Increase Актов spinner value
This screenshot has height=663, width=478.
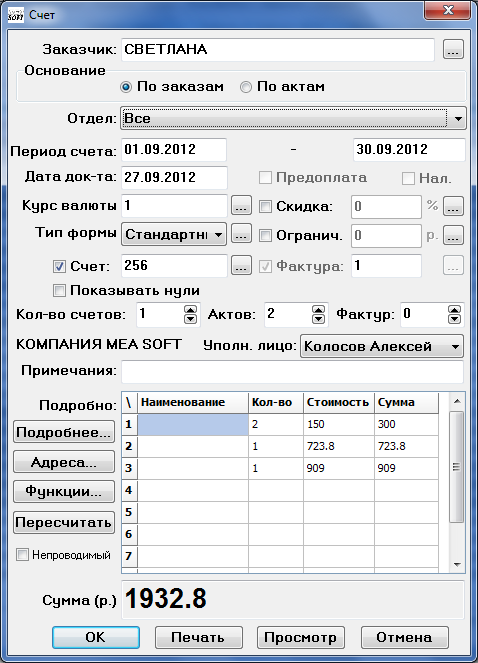pyautogui.click(x=318, y=310)
